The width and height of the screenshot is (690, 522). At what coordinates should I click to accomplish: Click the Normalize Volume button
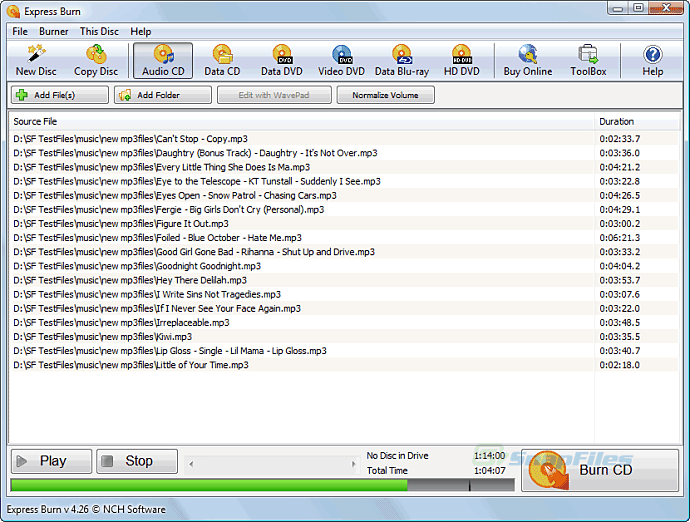coord(385,95)
